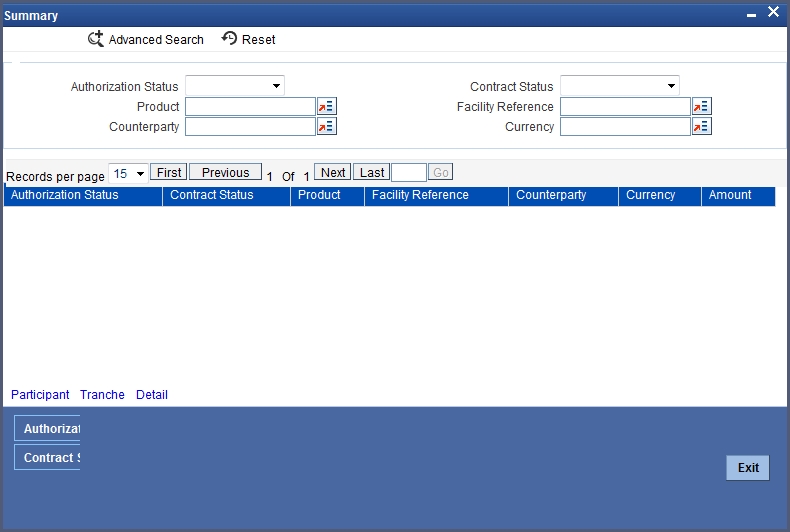Sort by Authorization Status column header
This screenshot has width=790, height=532.
[83, 195]
